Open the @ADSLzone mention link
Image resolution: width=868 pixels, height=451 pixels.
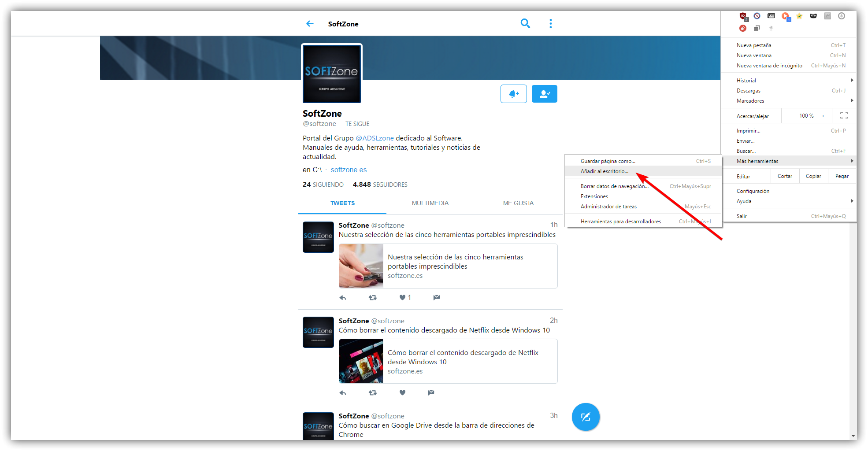(x=375, y=138)
